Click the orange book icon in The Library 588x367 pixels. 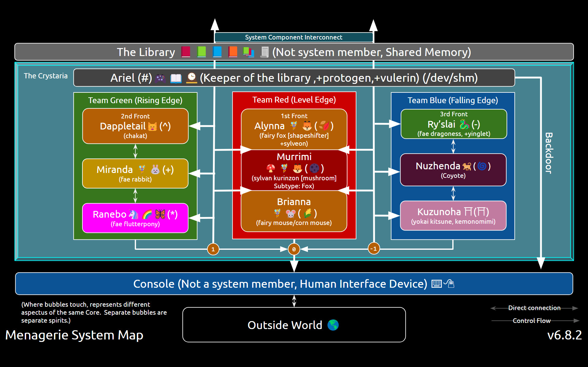tap(233, 52)
